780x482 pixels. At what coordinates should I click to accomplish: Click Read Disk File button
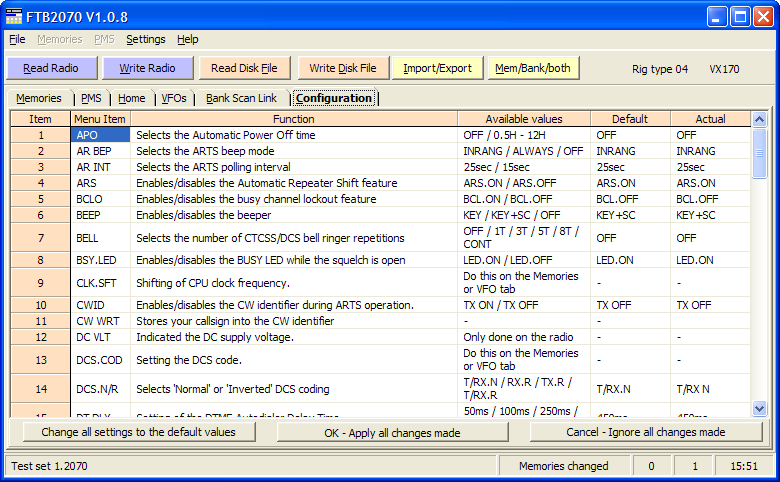(244, 68)
